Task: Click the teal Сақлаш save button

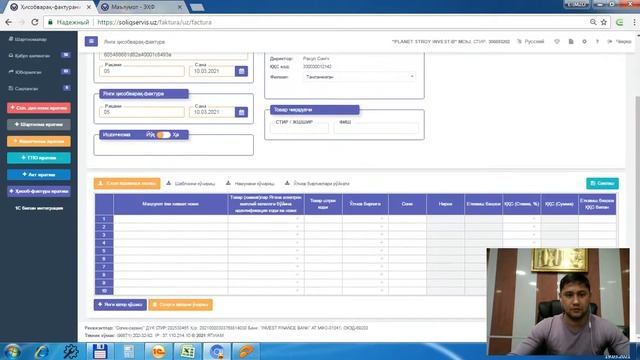Action: coord(602,184)
